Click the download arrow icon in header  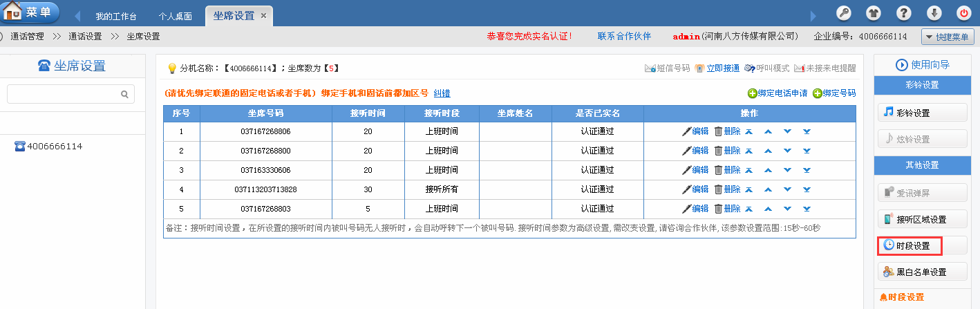tap(934, 13)
